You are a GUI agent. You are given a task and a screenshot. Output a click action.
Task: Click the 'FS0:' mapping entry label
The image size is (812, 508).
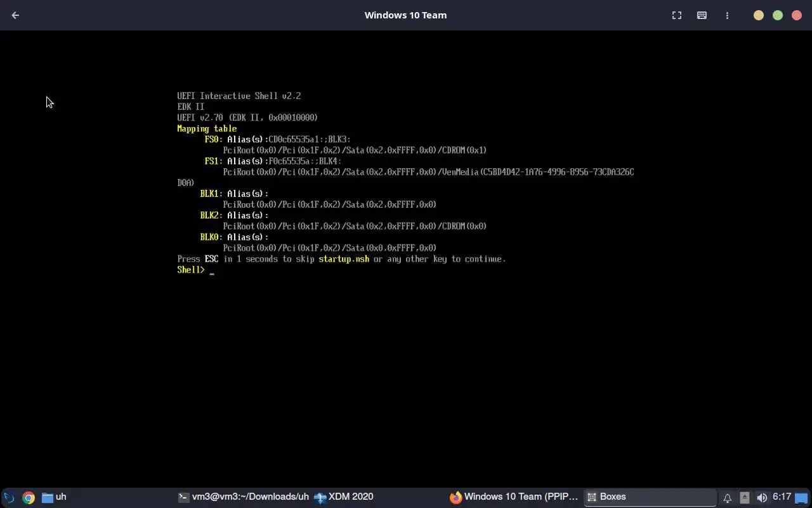pos(214,139)
